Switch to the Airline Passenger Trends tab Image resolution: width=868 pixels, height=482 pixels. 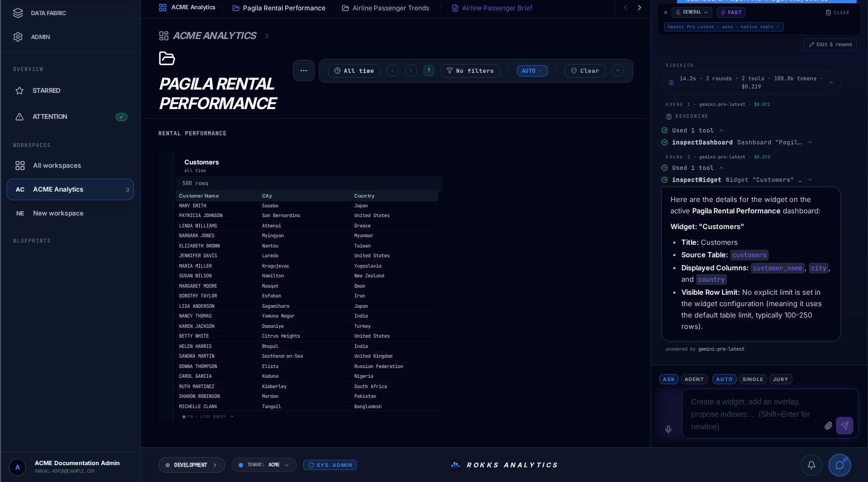coord(386,8)
